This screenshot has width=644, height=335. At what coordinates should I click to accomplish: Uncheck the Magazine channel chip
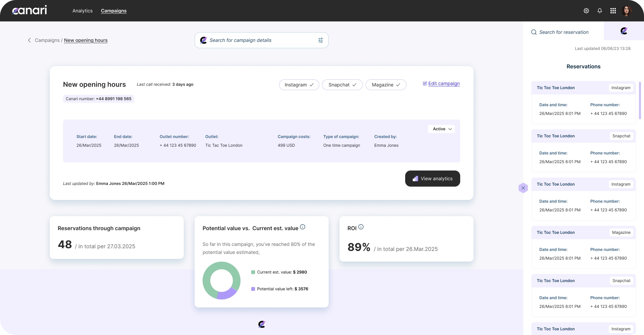398,85
